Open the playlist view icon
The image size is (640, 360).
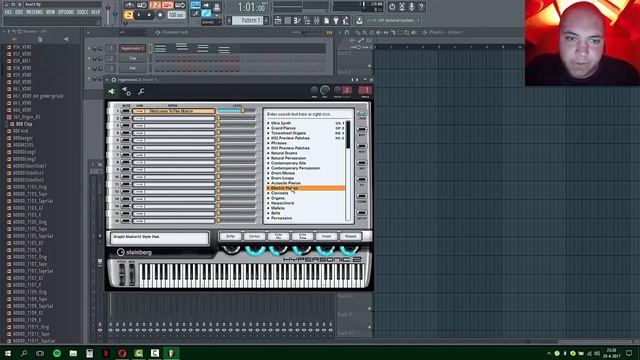278,20
